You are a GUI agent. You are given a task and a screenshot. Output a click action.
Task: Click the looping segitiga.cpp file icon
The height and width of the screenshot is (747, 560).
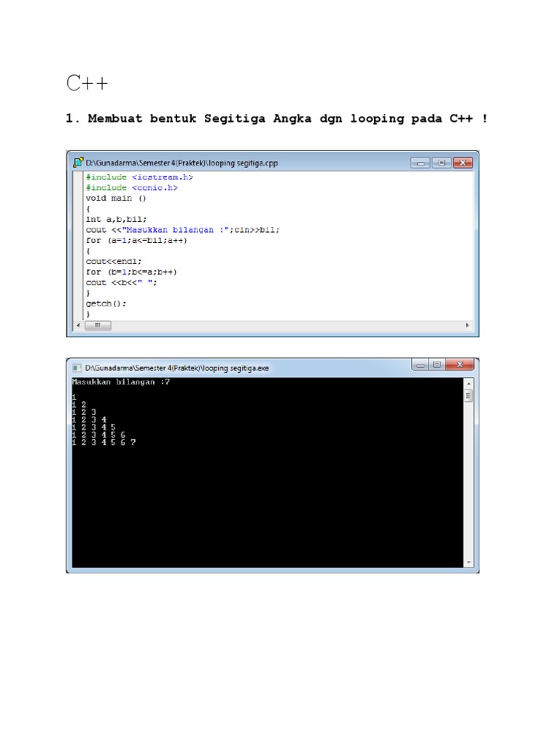click(x=78, y=163)
